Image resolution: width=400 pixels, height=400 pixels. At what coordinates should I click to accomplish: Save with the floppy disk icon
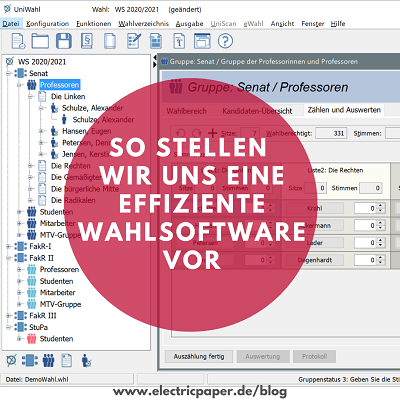(x=64, y=41)
